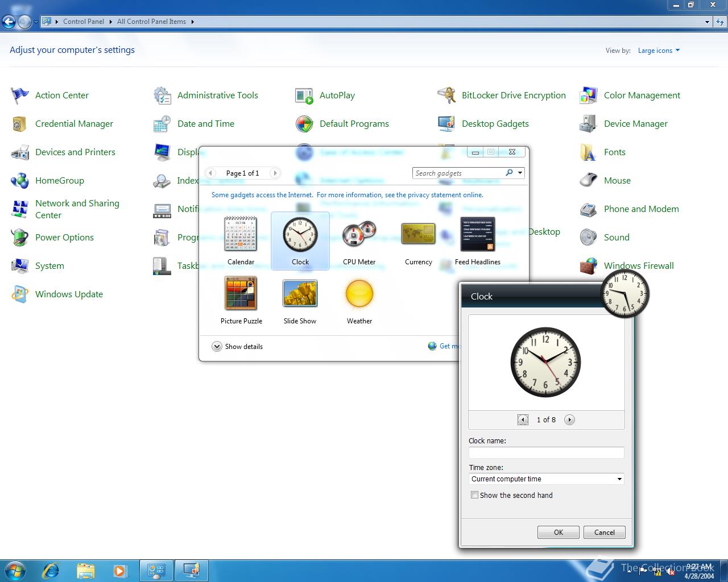Select the Picture Puzzle gadget
Viewport: 728px width, 582px height.
241,300
